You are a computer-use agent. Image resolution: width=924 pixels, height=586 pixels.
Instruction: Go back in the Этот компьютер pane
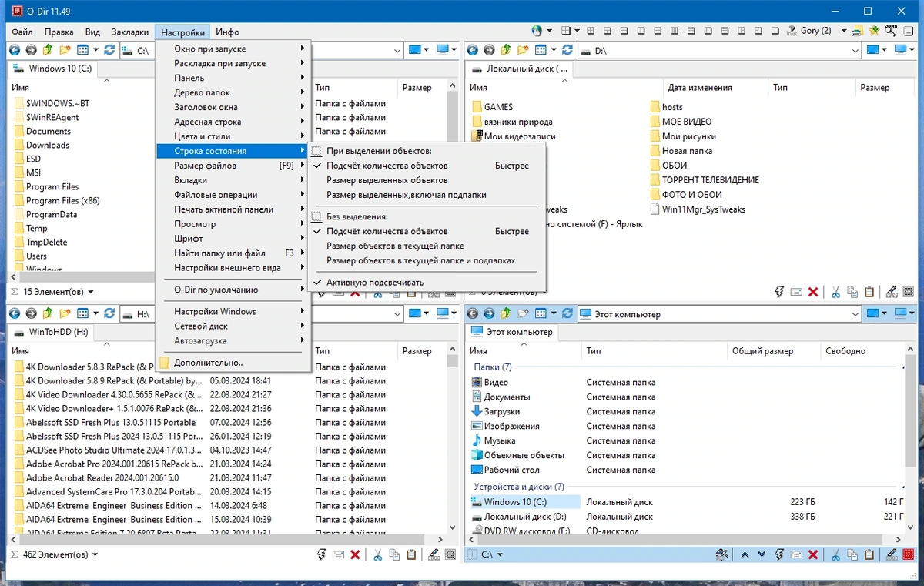(x=472, y=313)
